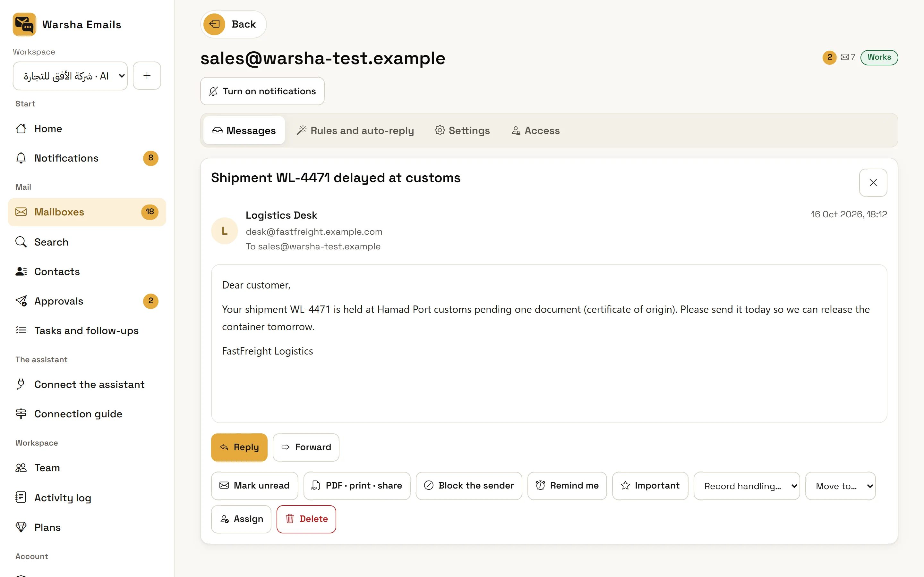Image resolution: width=924 pixels, height=577 pixels.
Task: Toggle the Important star
Action: point(650,486)
